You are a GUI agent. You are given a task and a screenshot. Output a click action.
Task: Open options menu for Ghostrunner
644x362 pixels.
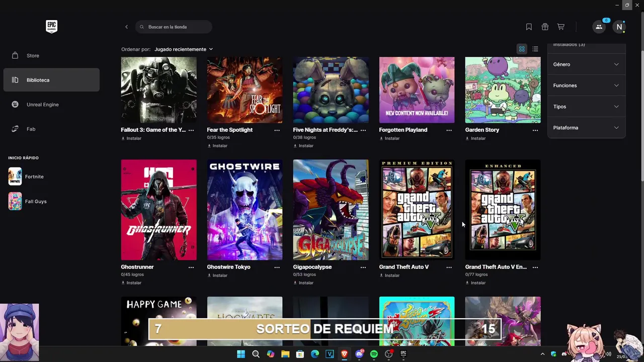click(191, 267)
